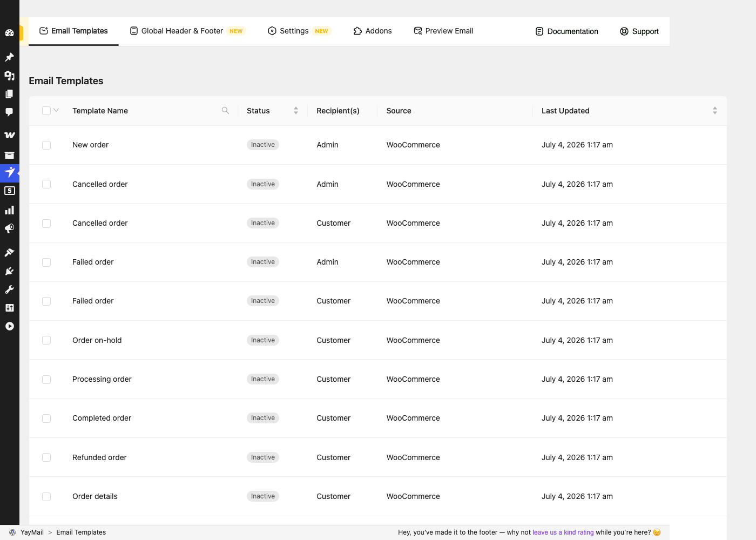
Task: Open the New order template
Action: [90, 145]
